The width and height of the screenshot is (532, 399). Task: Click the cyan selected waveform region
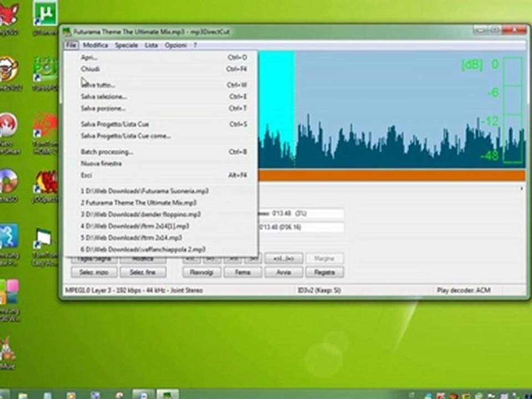pyautogui.click(x=276, y=102)
